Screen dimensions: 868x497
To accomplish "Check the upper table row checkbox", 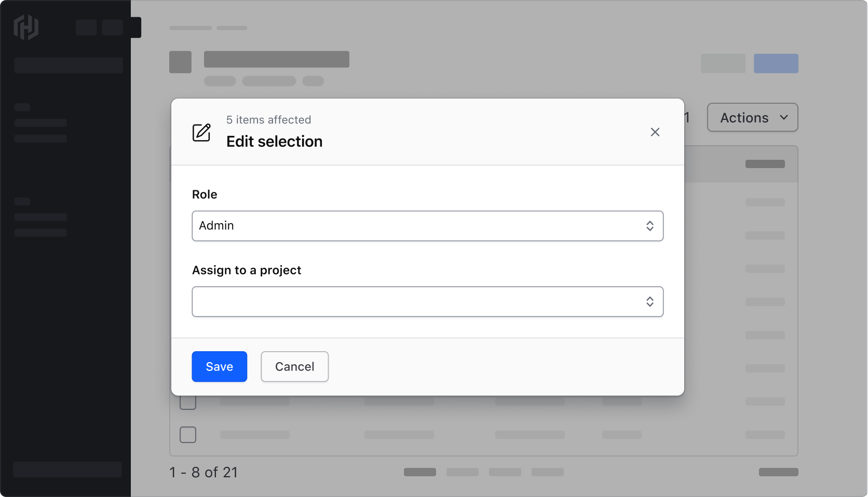I will [188, 401].
